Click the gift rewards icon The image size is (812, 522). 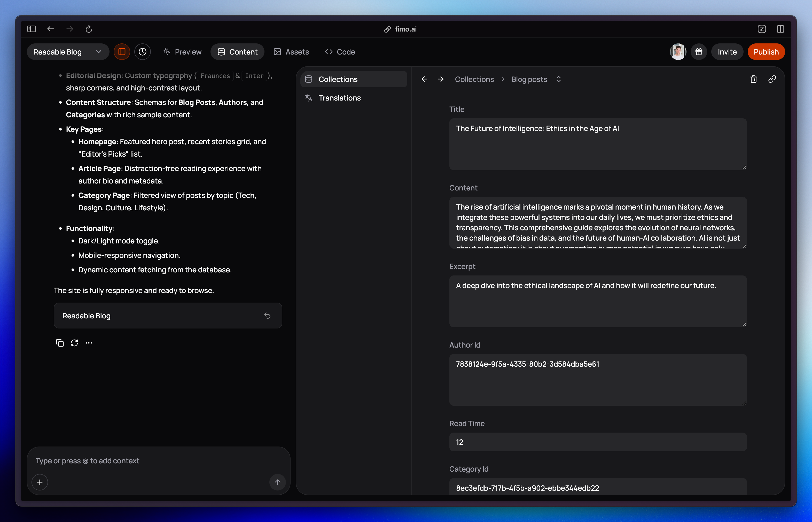699,52
